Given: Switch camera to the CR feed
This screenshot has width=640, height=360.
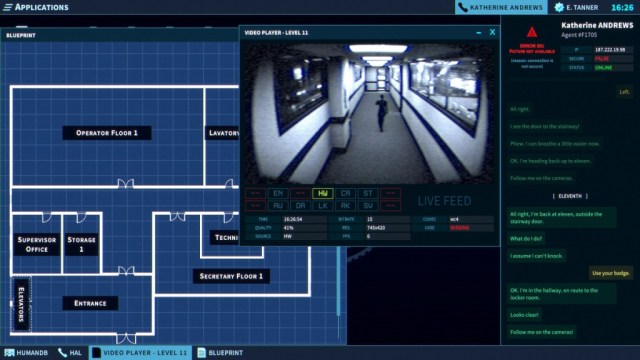Looking at the screenshot, I should coord(345,193).
